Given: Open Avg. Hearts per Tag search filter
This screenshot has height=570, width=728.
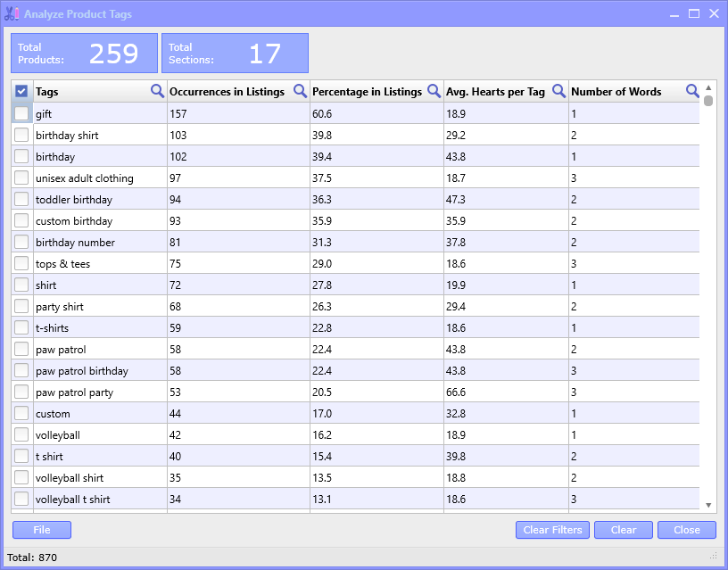Looking at the screenshot, I should pos(559,91).
